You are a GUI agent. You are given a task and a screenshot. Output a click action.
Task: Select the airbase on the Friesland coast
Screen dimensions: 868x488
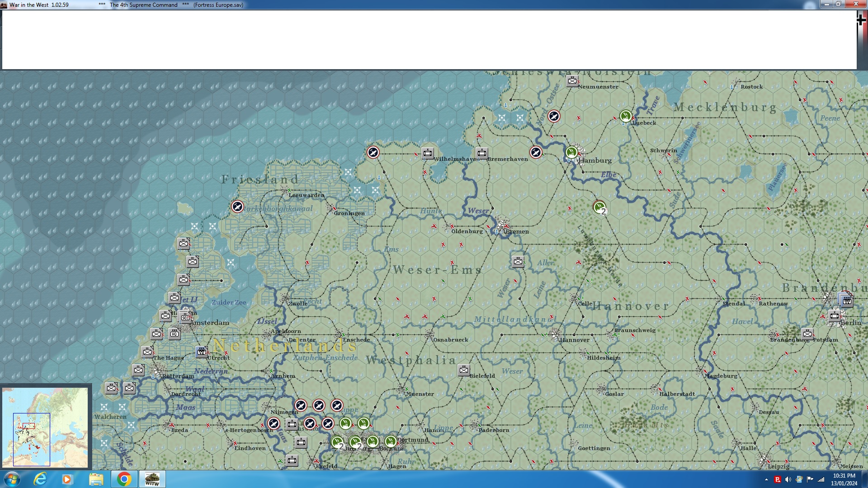[x=237, y=207]
